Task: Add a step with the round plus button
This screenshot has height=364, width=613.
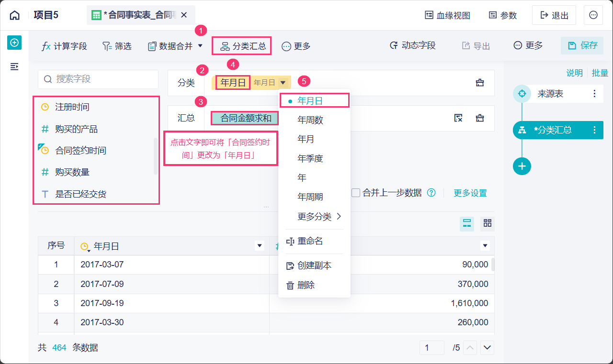Action: pos(522,166)
